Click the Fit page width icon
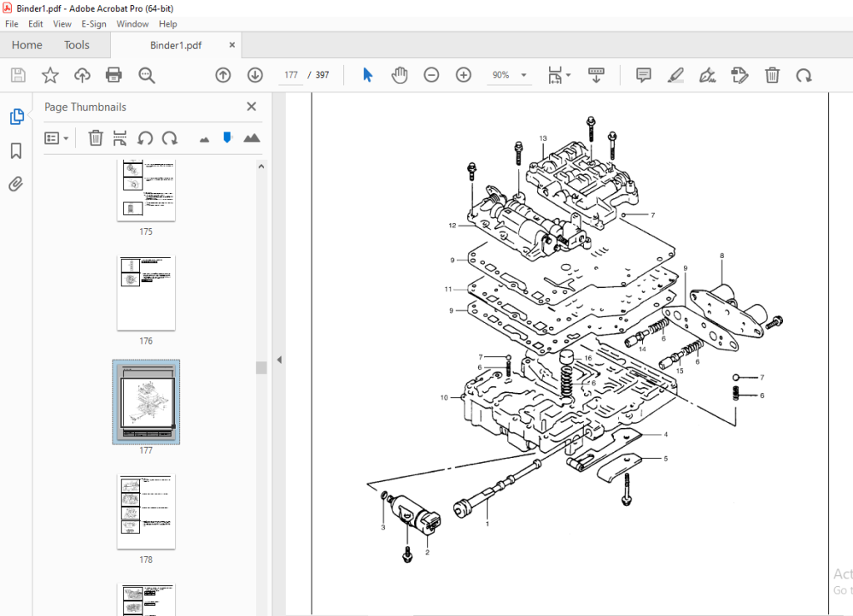This screenshot has height=616, width=853. [x=555, y=75]
